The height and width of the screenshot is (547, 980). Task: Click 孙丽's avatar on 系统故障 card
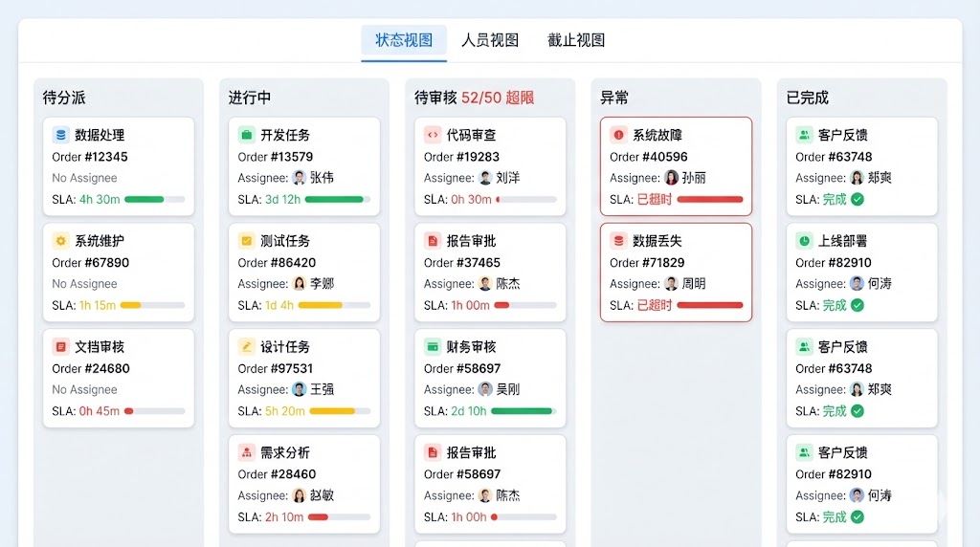(672, 178)
